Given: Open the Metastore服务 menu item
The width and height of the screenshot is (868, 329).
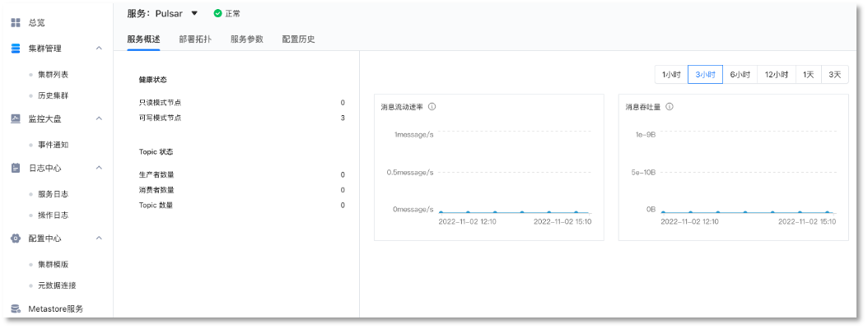Looking at the screenshot, I should pyautogui.click(x=56, y=308).
